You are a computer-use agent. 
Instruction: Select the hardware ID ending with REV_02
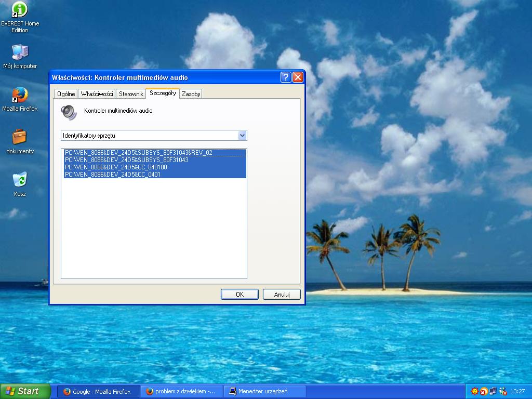point(138,153)
